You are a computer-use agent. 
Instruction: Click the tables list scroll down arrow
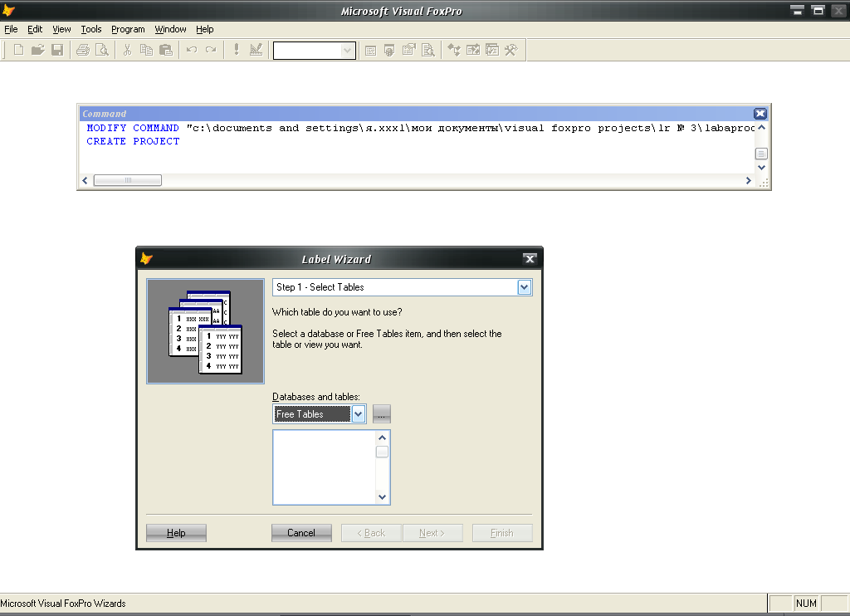pos(382,497)
